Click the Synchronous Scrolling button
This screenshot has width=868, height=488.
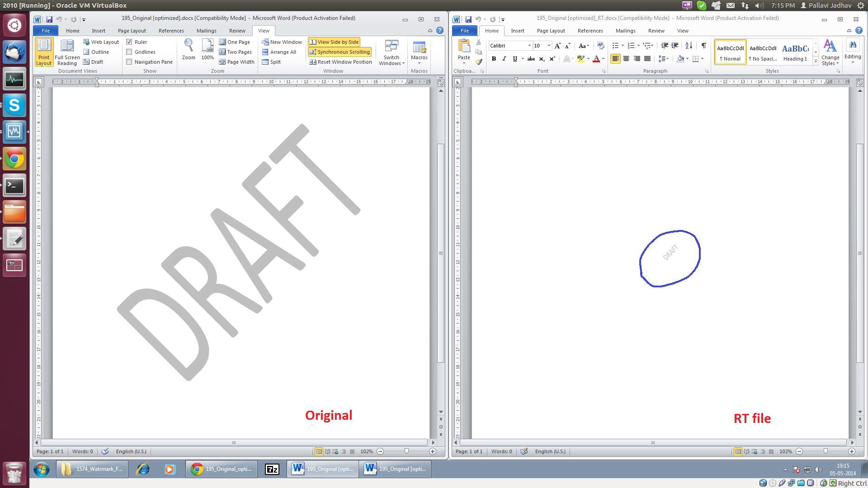(x=340, y=52)
